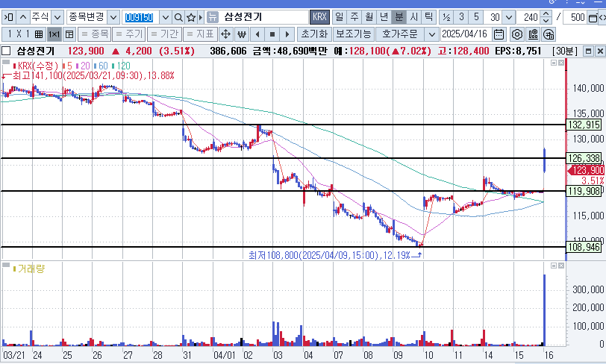
Task: Click the up-caret button beside 주식
Action: click(x=23, y=17)
